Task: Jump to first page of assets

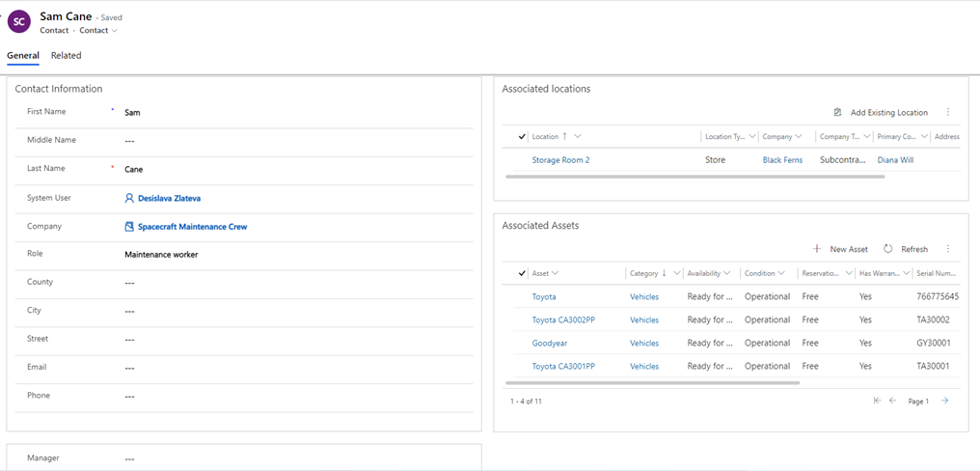Action: [877, 401]
